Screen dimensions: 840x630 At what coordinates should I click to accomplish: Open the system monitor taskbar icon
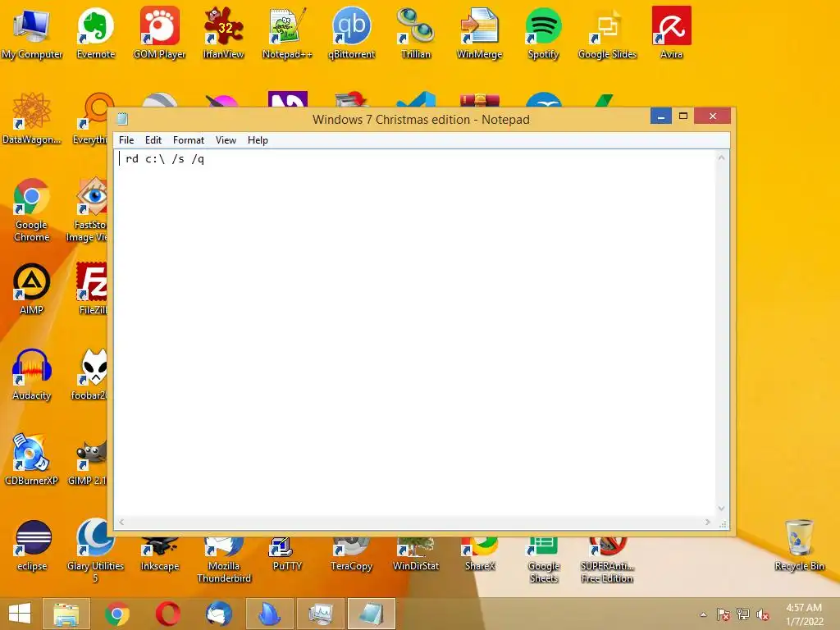321,614
